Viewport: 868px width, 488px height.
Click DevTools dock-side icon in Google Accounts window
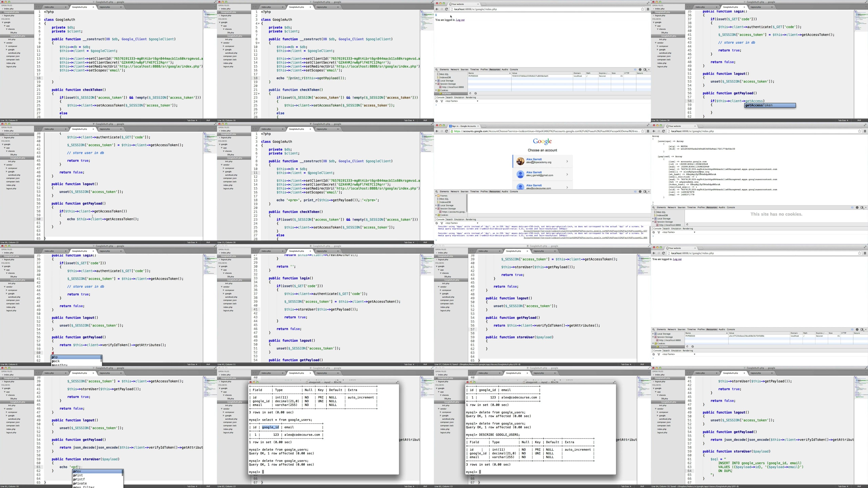click(645, 192)
